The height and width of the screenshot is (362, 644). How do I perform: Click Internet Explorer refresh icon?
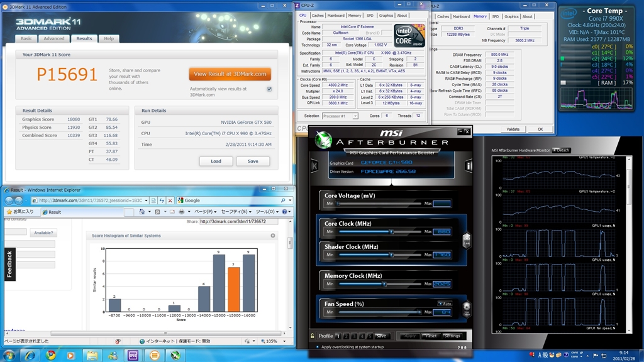[x=161, y=200]
